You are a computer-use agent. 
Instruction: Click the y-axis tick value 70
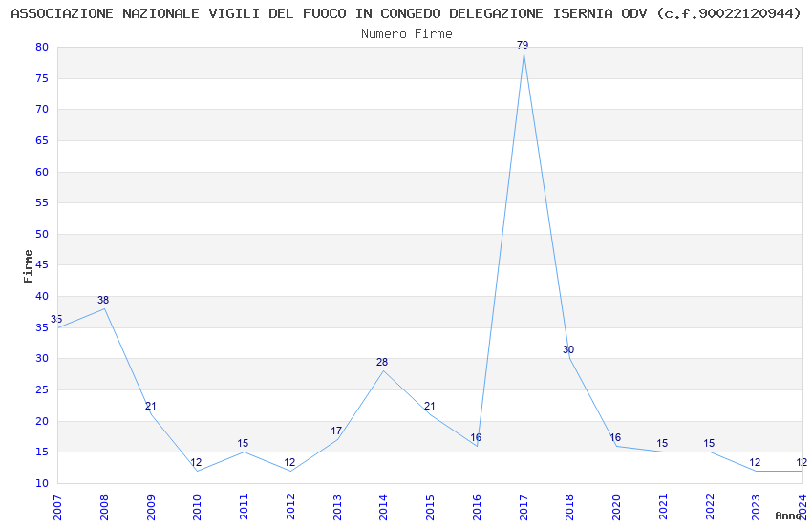coord(42,109)
